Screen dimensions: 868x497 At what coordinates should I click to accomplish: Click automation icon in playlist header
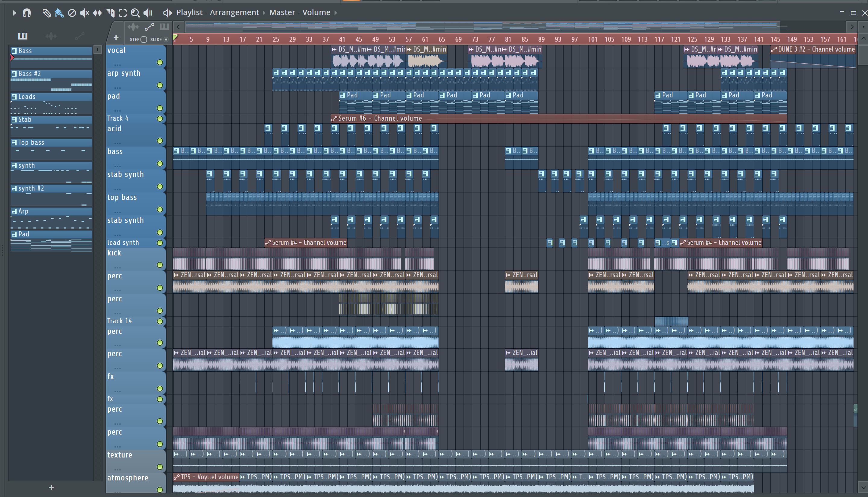click(149, 27)
